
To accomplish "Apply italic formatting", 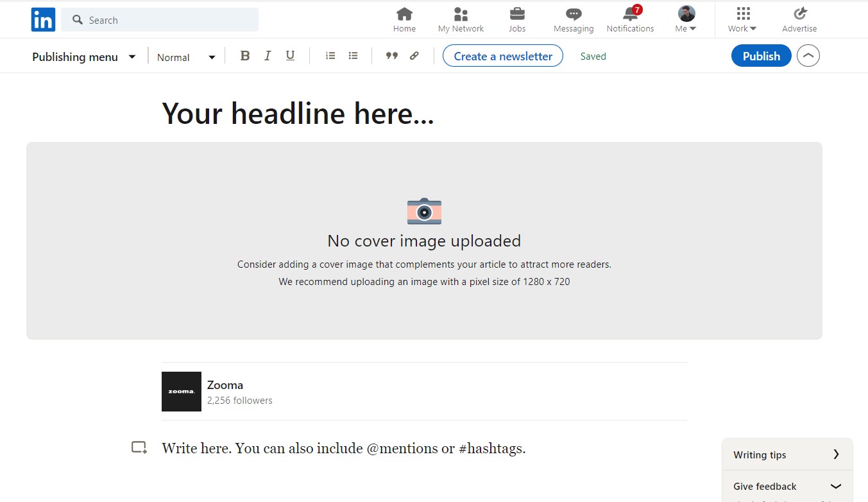I will tap(268, 56).
